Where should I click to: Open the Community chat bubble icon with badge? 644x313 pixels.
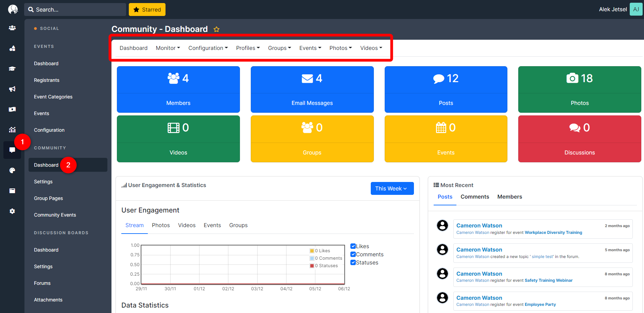point(12,150)
